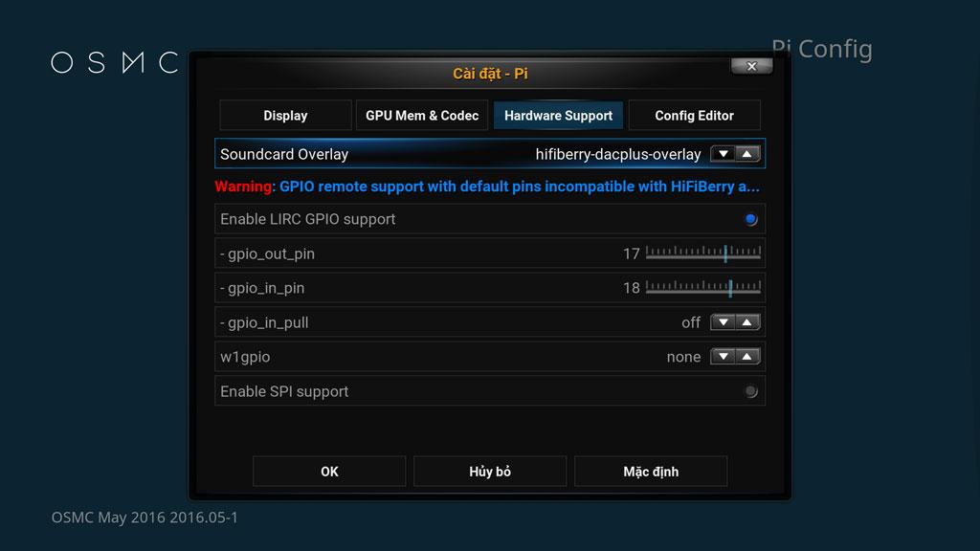Close the Cài đặt - Pi dialog
Image resolution: width=980 pixels, height=551 pixels.
tap(751, 66)
